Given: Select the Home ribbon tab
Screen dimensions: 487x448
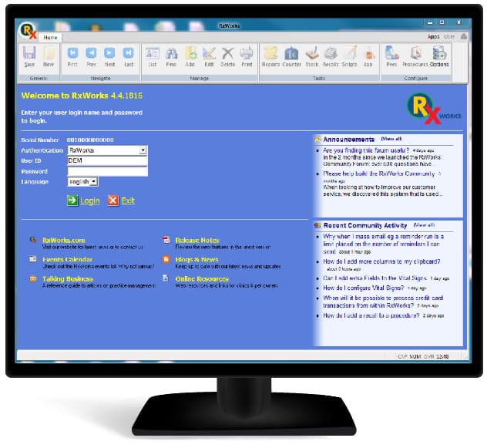Looking at the screenshot, I should coord(50,37).
